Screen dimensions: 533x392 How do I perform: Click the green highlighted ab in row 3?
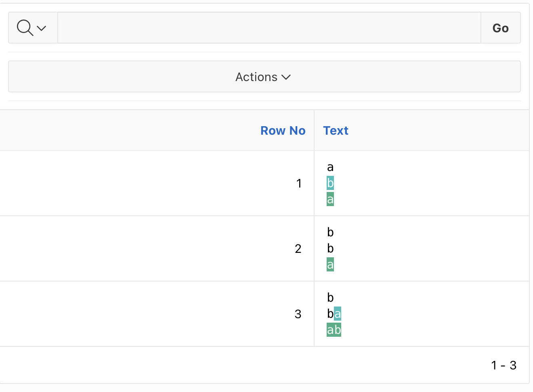(x=334, y=330)
